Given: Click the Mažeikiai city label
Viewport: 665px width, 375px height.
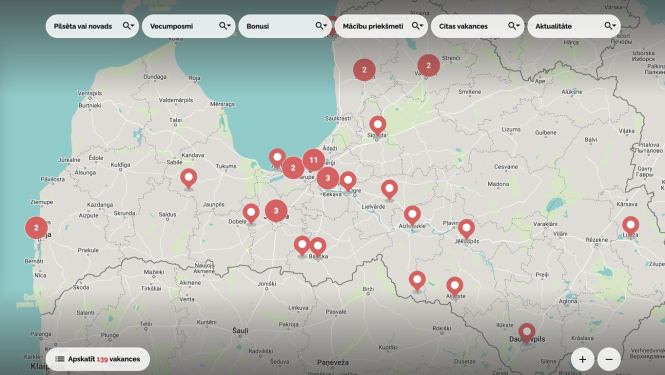Looking at the screenshot, I should pyautogui.click(x=154, y=272).
